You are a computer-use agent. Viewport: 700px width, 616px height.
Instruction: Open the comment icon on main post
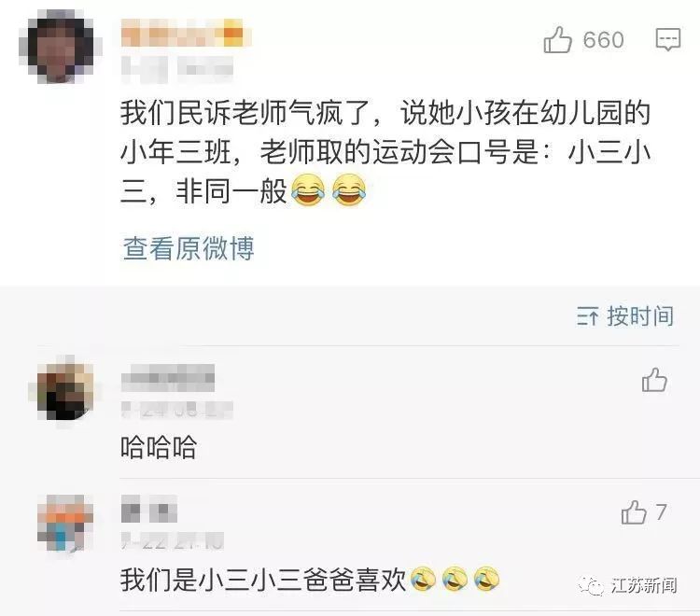(x=668, y=39)
